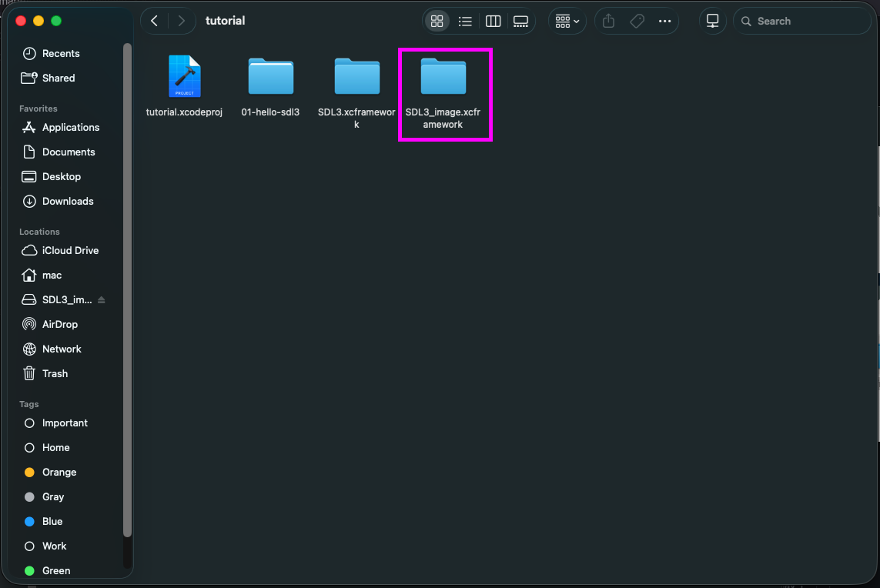Select the 01-hello-sdl3 folder icon

point(270,76)
